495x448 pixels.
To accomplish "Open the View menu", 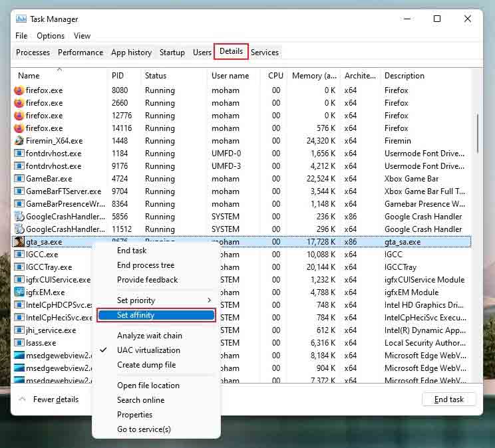I will 82,36.
